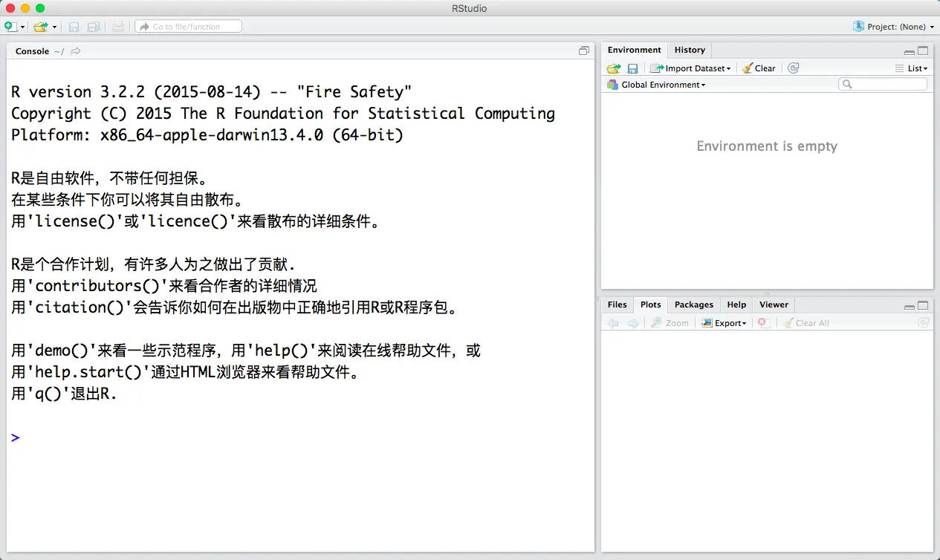Expand the recent files dropdown arrow

tap(54, 27)
